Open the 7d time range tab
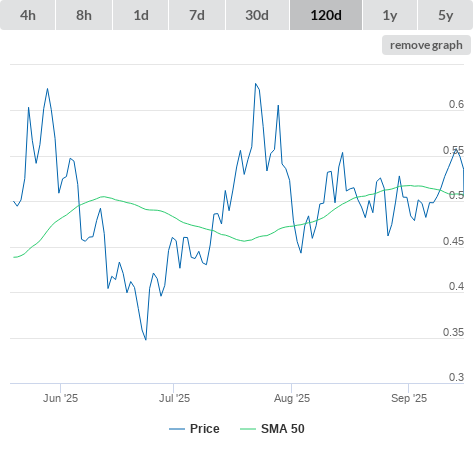The width and height of the screenshot is (474, 455). [197, 15]
